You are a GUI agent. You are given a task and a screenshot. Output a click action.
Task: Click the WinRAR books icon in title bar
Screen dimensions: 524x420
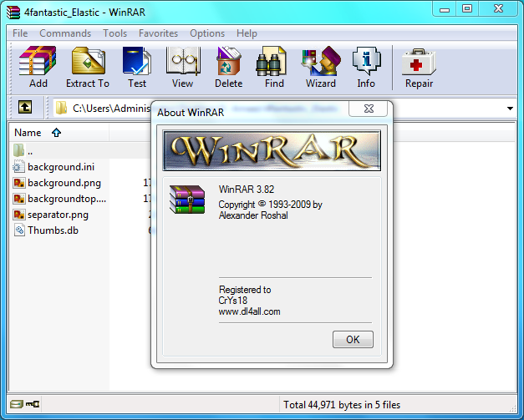coord(13,13)
